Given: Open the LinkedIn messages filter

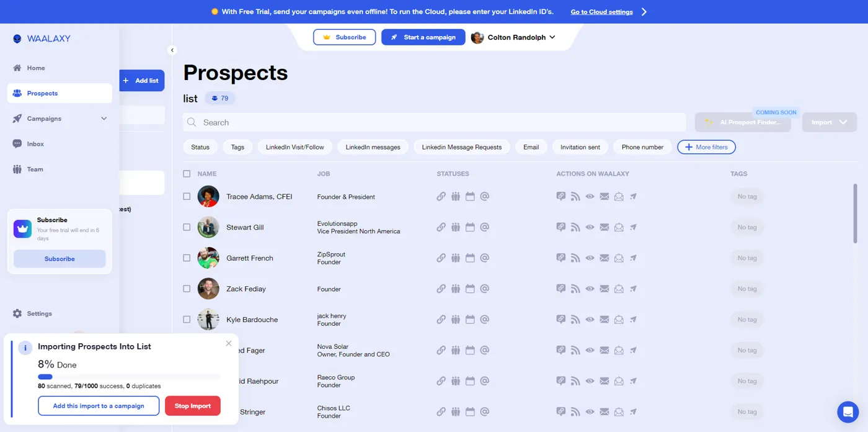Looking at the screenshot, I should (373, 147).
